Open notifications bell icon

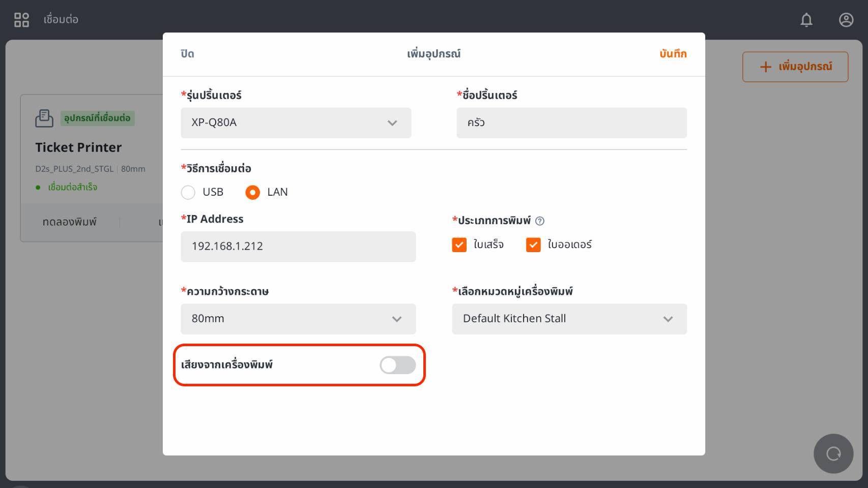point(806,20)
